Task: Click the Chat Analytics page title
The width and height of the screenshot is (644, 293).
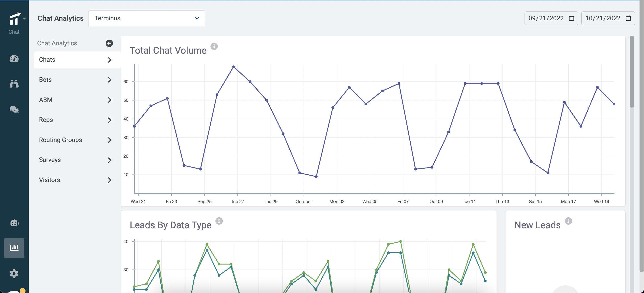Action: [x=60, y=18]
